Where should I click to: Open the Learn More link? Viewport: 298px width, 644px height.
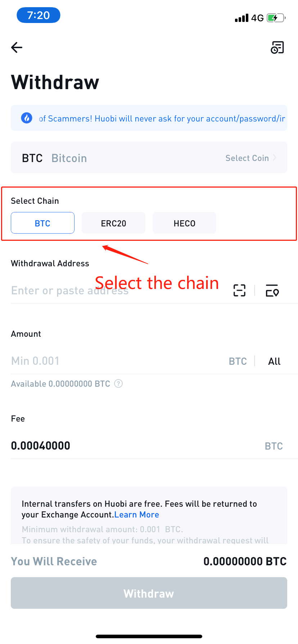137,515
